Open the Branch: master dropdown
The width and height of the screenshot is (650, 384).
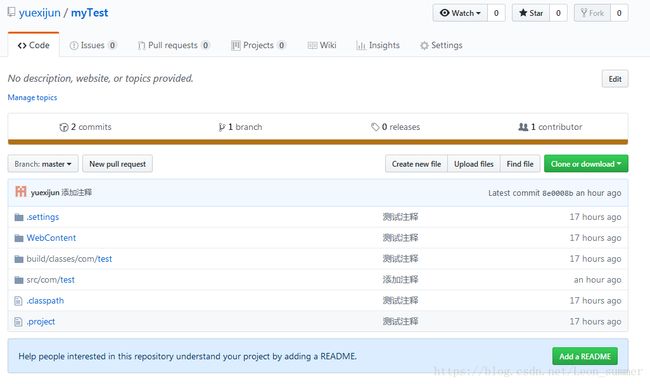click(43, 164)
